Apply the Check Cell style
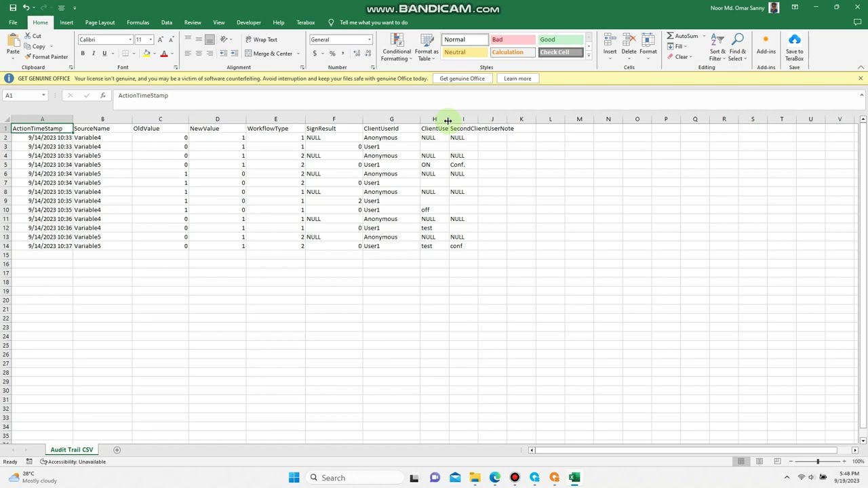868x488 pixels. coord(561,52)
